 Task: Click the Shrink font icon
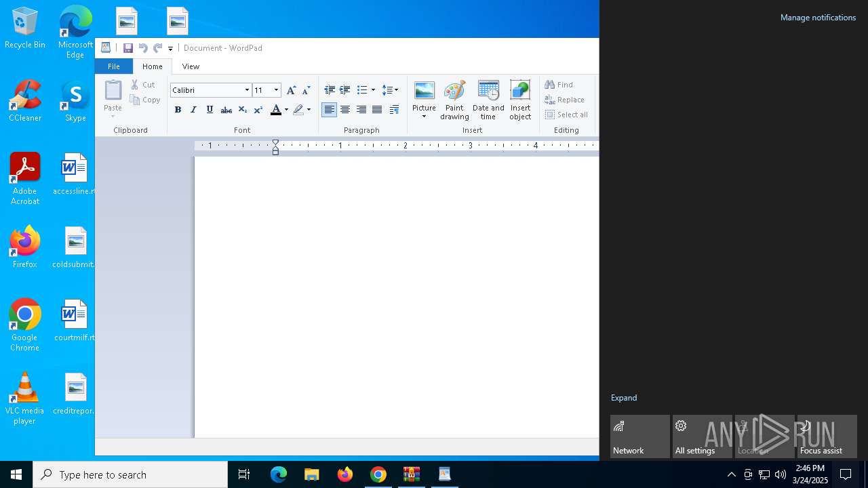coord(306,90)
